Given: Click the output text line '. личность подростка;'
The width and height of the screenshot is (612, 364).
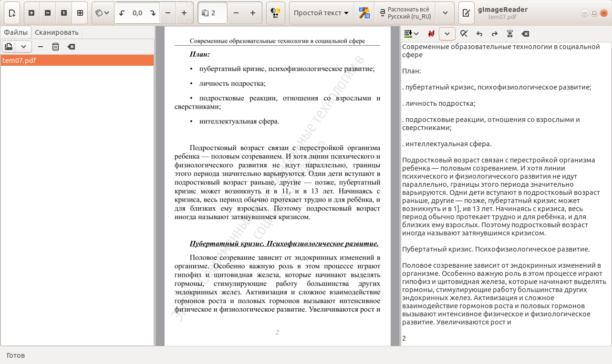Looking at the screenshot, I should pyautogui.click(x=439, y=103).
